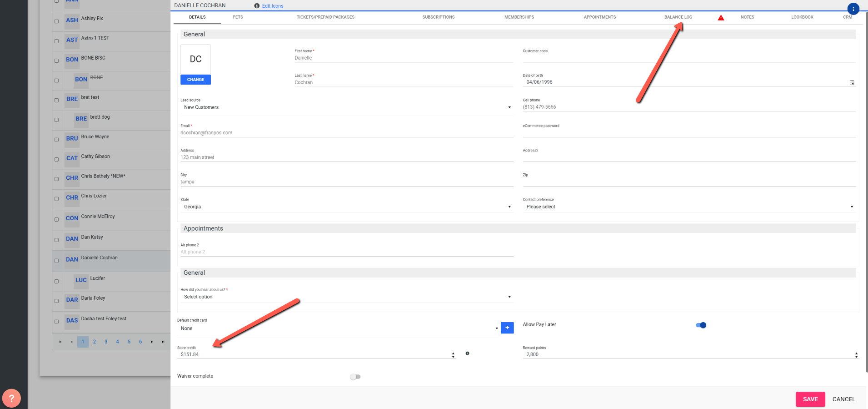Open the Contact preference dropdown
Screen dimensions: 868x409
(x=688, y=207)
